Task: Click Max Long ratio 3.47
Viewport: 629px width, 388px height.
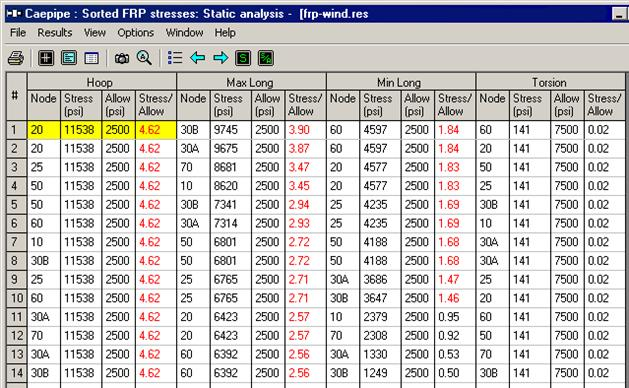Action: [299, 167]
